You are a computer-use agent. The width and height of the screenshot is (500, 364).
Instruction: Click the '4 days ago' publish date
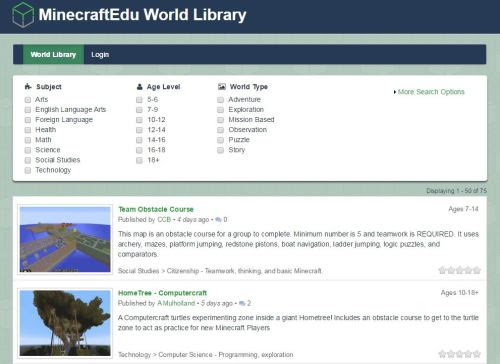[x=193, y=219]
